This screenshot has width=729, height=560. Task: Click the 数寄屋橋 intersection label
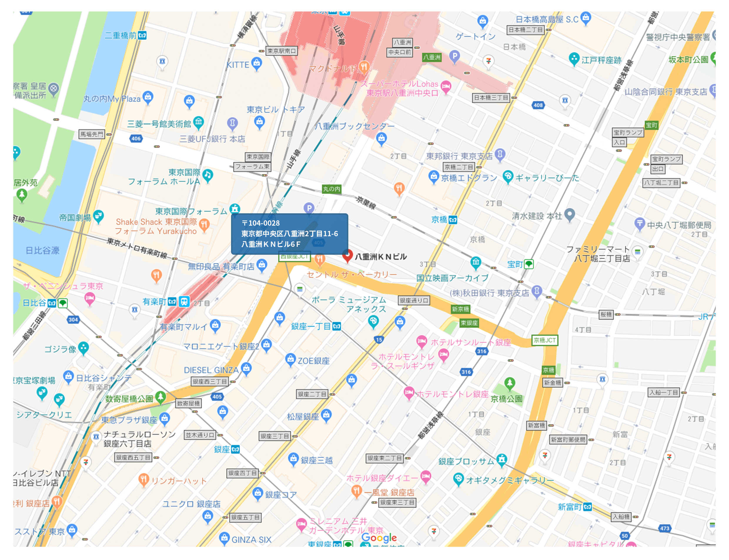click(188, 403)
